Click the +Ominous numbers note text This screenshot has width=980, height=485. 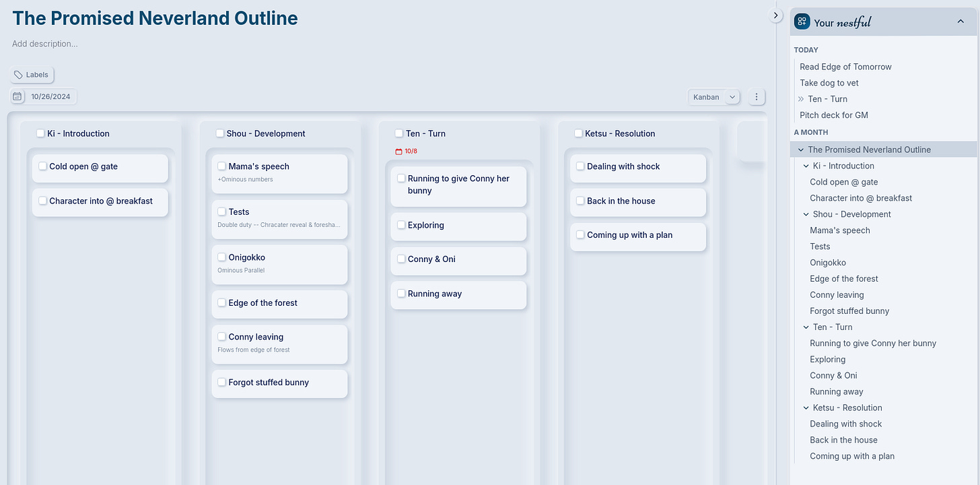[x=245, y=179]
